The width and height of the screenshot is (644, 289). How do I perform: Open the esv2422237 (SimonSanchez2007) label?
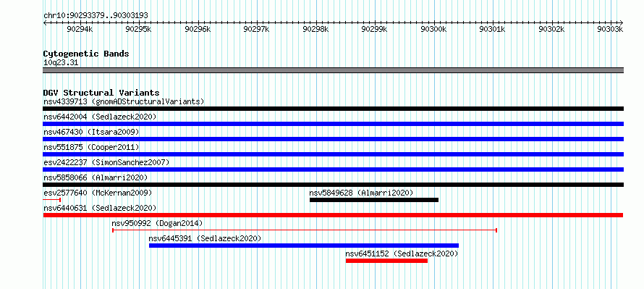106,162
